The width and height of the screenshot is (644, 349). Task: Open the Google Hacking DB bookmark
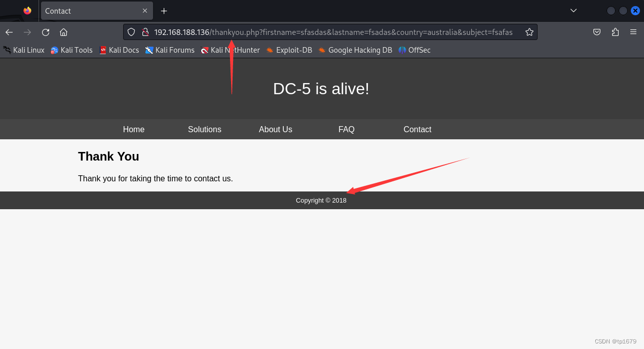tap(355, 50)
